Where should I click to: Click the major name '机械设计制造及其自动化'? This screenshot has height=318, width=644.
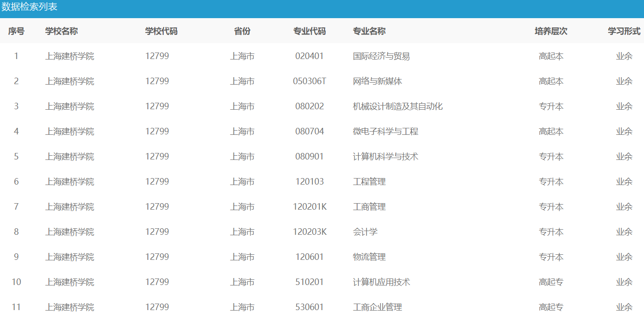(398, 106)
